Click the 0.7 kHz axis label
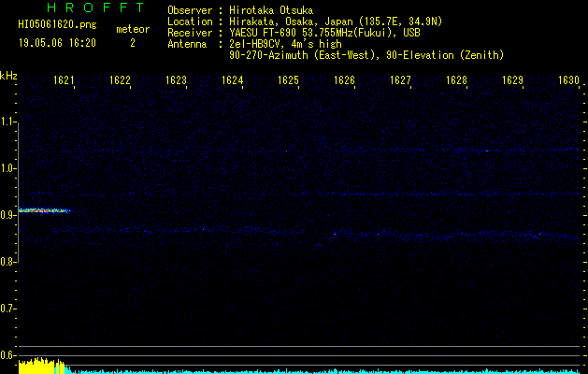The image size is (588, 374). (x=7, y=309)
